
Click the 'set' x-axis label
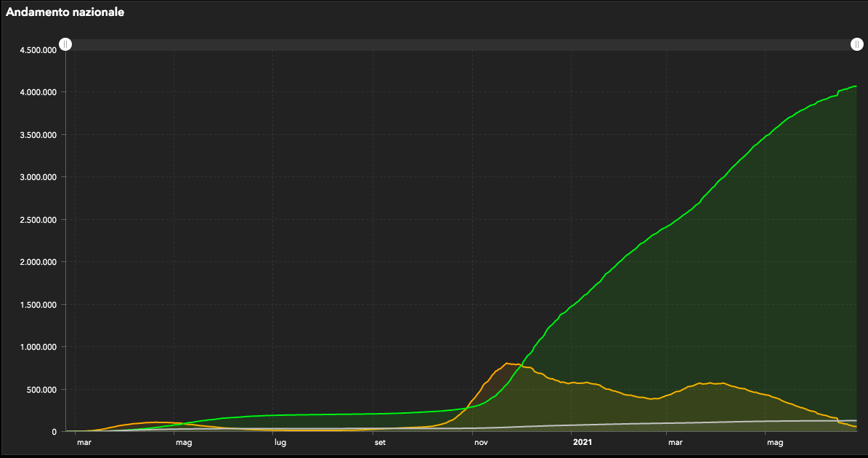tap(380, 441)
